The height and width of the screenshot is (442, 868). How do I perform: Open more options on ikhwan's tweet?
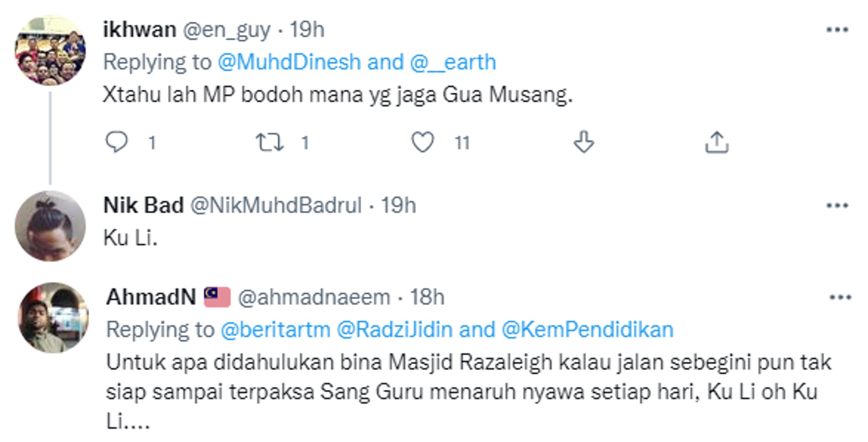coord(837,30)
